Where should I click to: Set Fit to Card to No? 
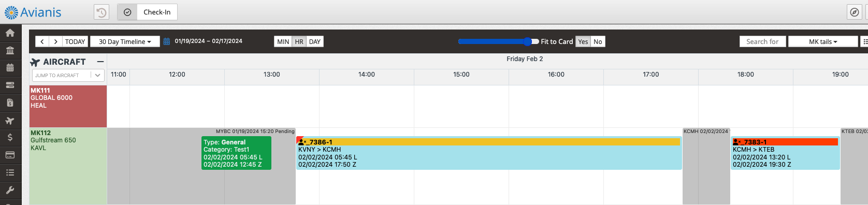598,41
